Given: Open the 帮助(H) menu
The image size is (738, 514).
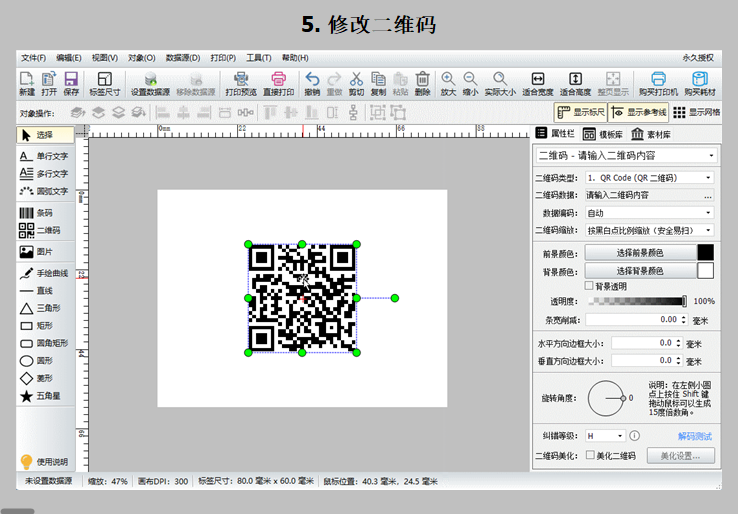Looking at the screenshot, I should point(295,58).
